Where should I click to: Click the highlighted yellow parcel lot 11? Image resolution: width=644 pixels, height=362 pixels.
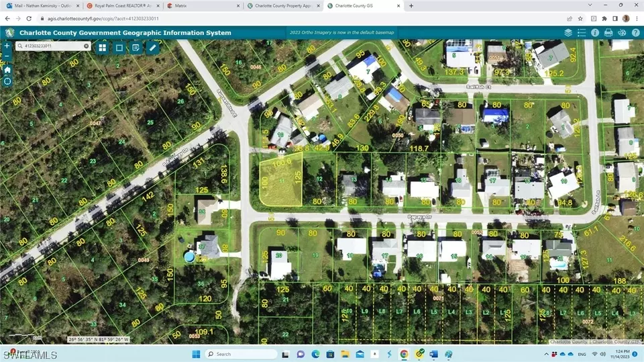click(281, 180)
